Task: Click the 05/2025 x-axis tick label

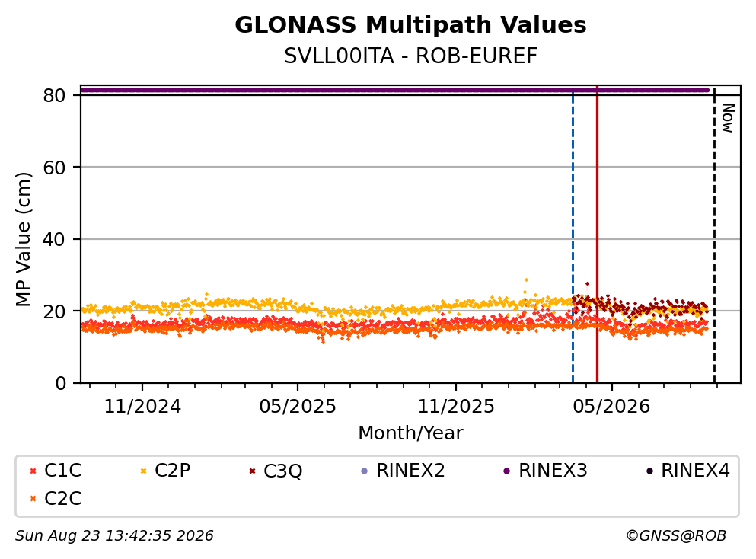Action: (298, 407)
